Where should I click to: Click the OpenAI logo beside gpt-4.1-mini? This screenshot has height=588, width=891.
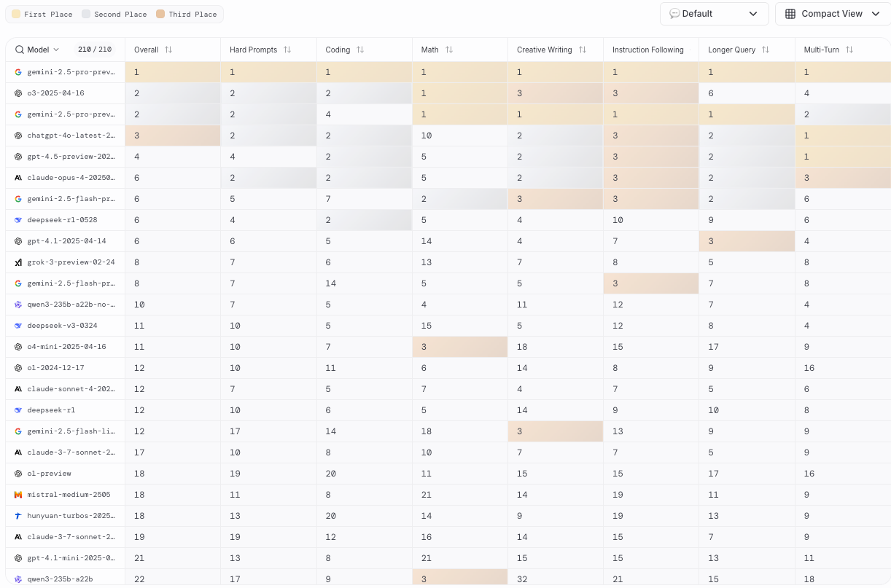tap(18, 558)
